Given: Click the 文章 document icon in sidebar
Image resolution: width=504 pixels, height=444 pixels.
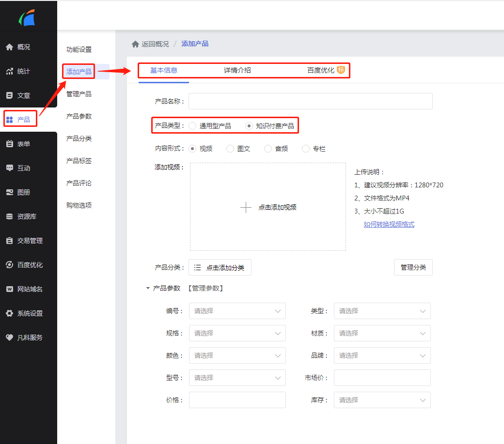Looking at the screenshot, I should pos(9,95).
